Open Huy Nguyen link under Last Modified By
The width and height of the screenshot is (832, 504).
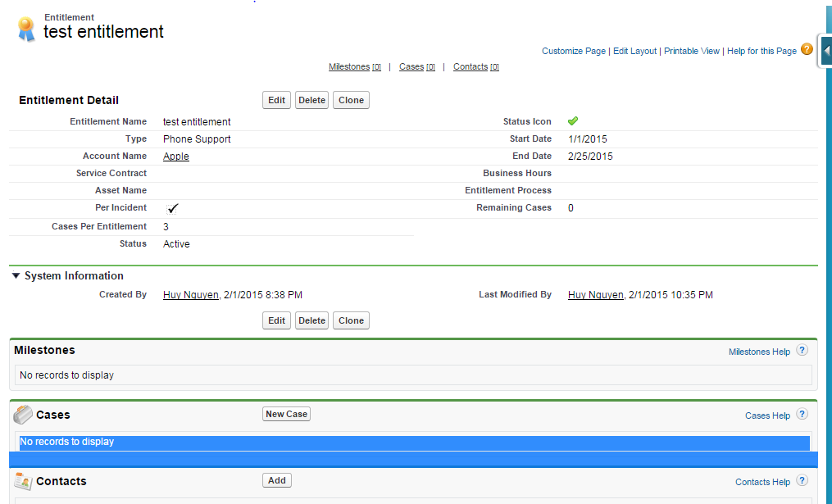pos(596,294)
